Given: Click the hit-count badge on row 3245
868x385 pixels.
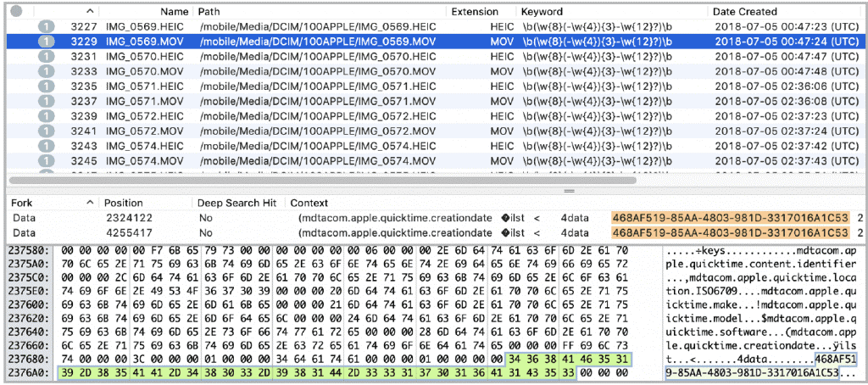Looking at the screenshot, I should click(46, 160).
